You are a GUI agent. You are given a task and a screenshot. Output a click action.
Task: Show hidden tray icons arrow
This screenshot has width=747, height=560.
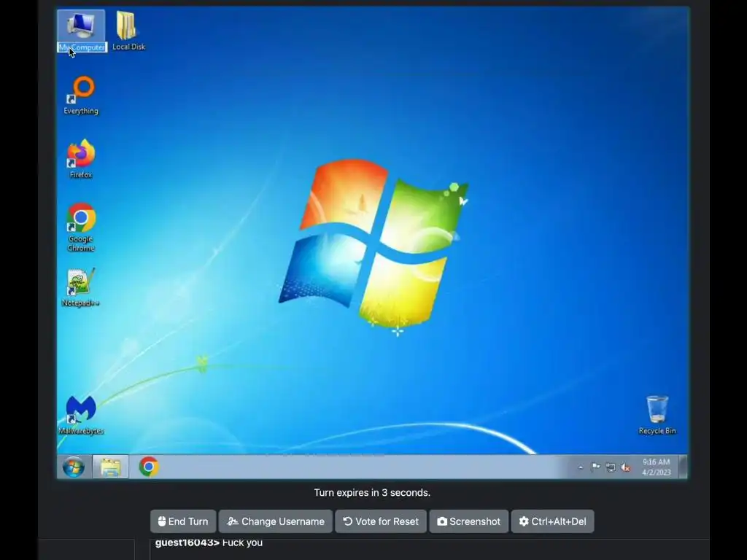tap(580, 467)
